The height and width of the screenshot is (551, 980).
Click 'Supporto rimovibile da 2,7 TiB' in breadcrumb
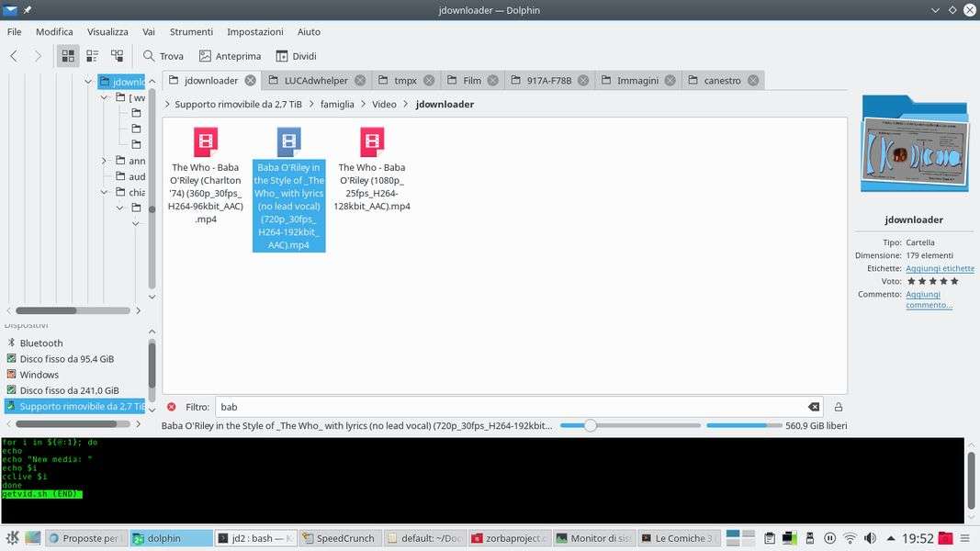point(238,105)
